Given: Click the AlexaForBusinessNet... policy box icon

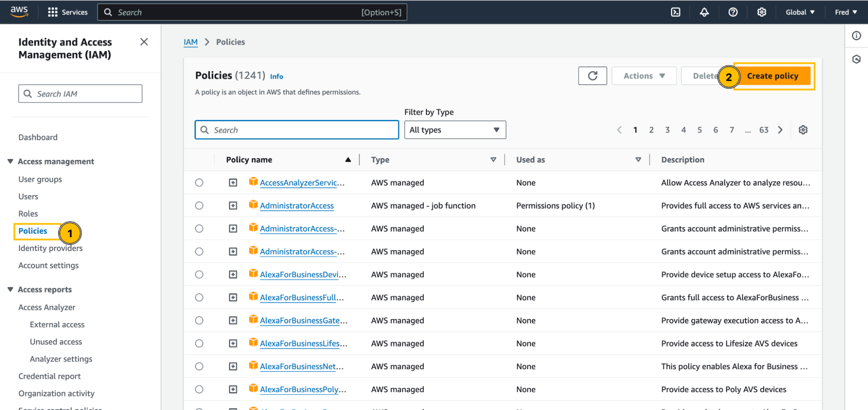Looking at the screenshot, I should coord(253,365).
